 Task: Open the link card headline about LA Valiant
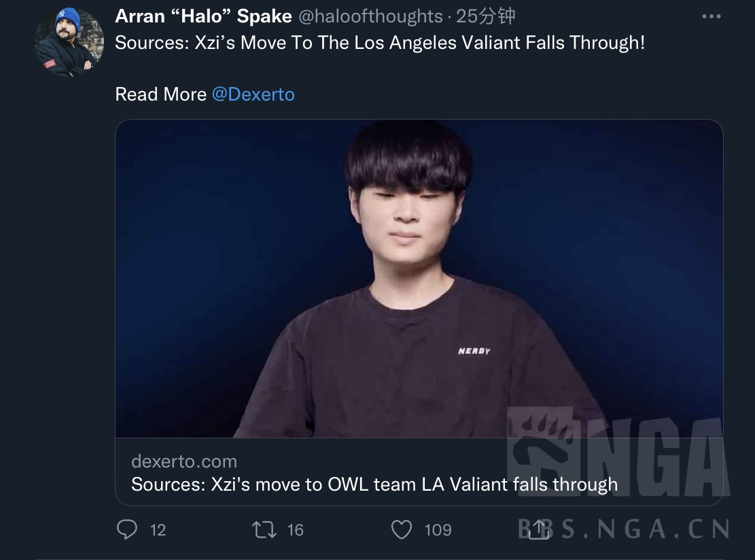tap(374, 485)
